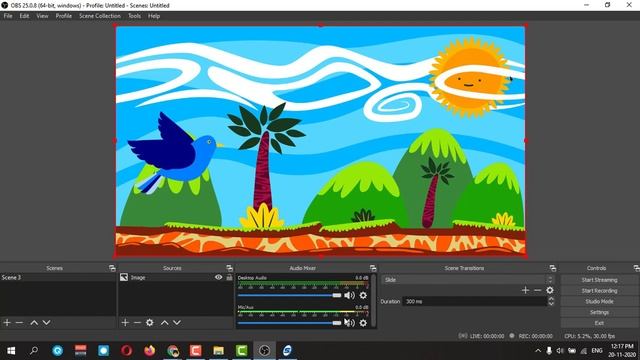Open source properties gear in the Sources panel
The height and width of the screenshot is (360, 640).
point(150,322)
